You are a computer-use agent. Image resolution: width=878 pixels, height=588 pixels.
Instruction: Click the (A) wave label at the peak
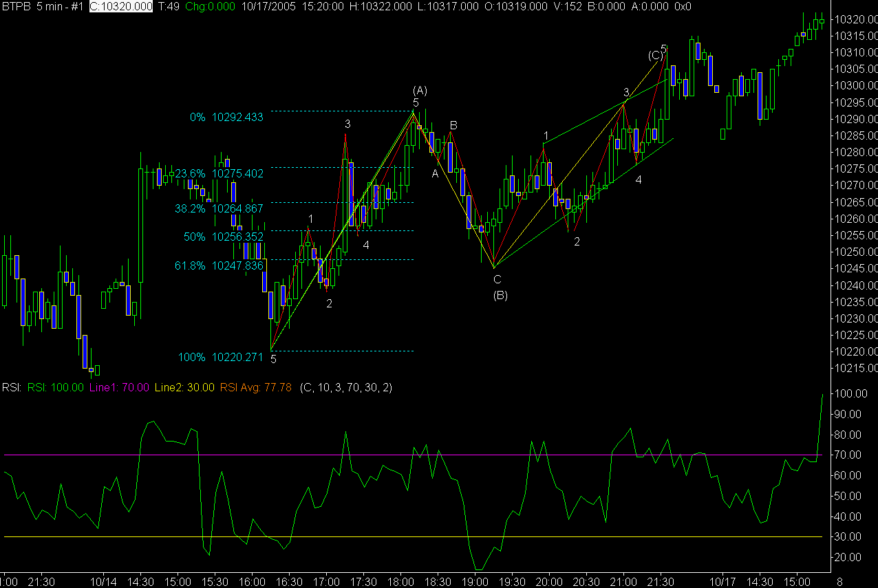420,90
